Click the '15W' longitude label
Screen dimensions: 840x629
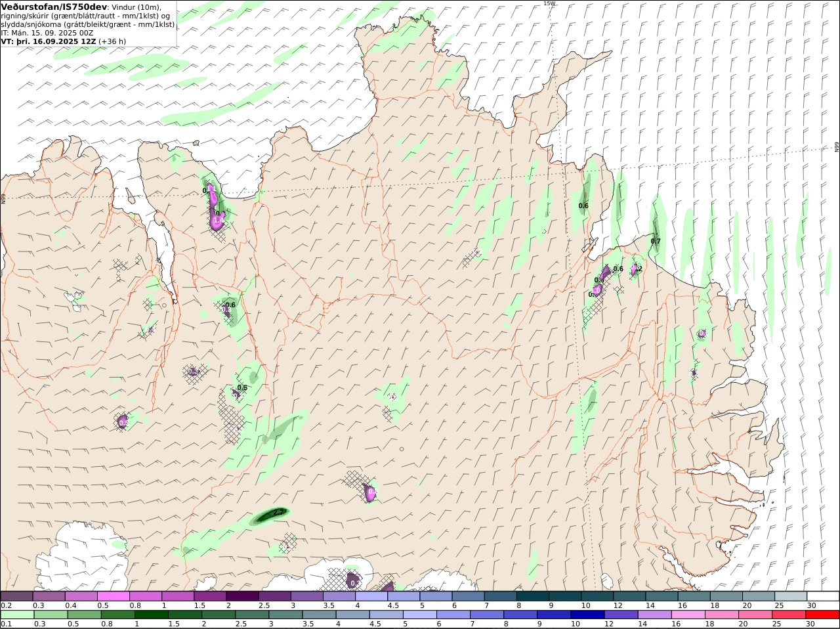click(x=549, y=3)
